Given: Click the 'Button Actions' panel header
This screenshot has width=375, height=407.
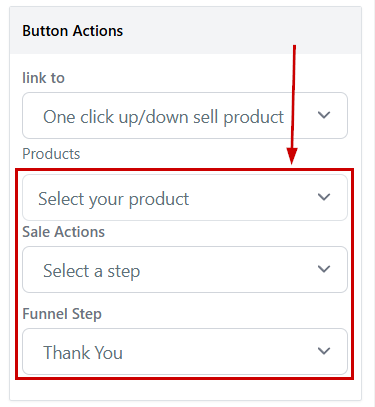Looking at the screenshot, I should [x=73, y=31].
